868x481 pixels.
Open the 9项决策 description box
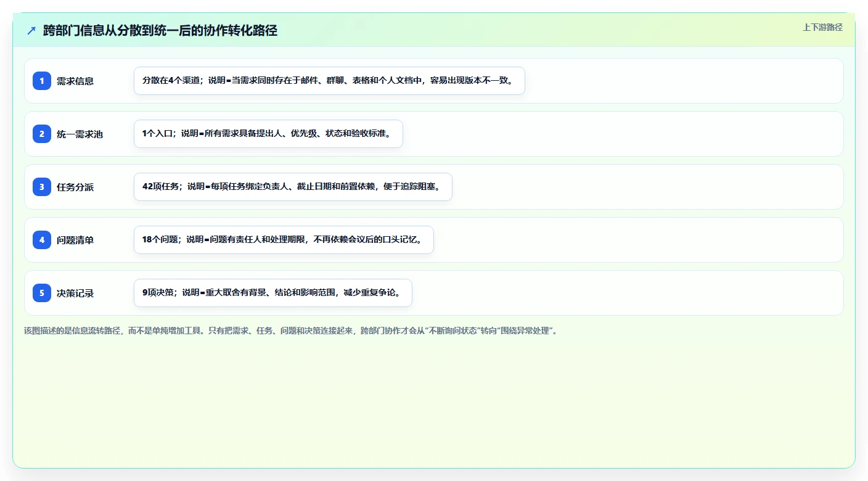[x=272, y=293]
